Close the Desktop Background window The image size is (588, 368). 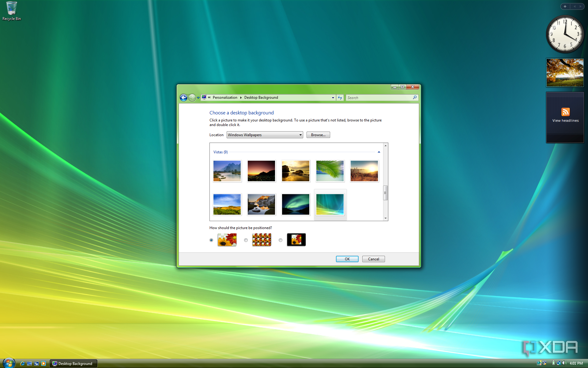click(x=413, y=87)
